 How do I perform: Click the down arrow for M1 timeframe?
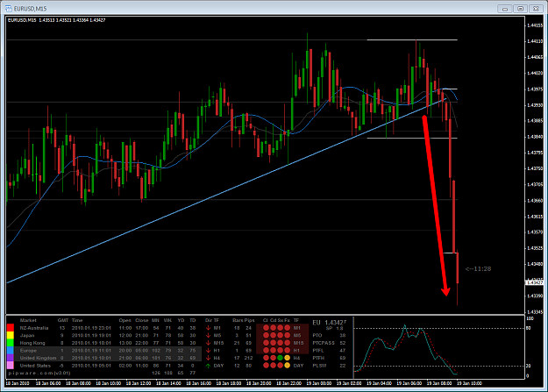click(x=209, y=328)
